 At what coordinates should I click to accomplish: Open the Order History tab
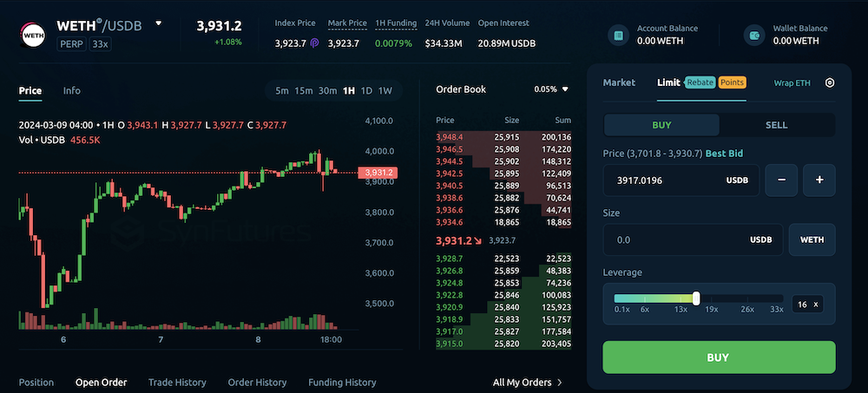[x=258, y=383]
